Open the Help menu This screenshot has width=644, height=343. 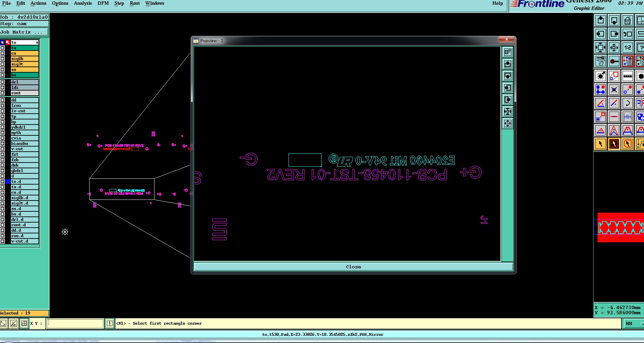click(x=498, y=3)
